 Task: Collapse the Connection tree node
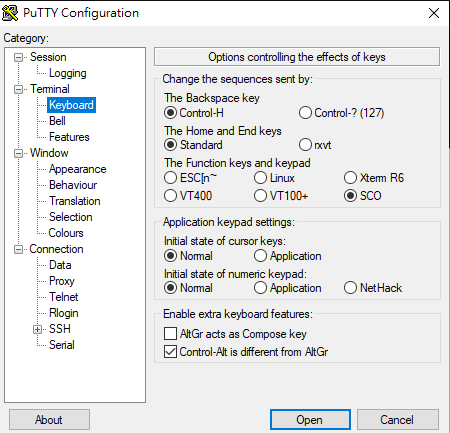click(18, 249)
